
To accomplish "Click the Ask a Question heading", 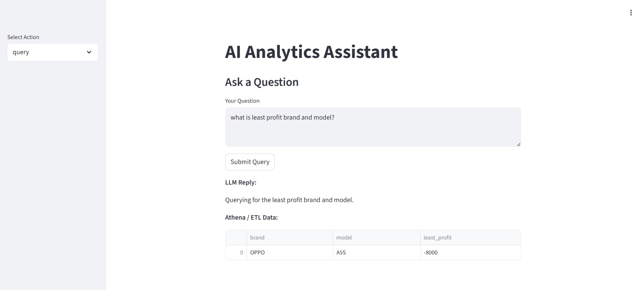I will [262, 82].
